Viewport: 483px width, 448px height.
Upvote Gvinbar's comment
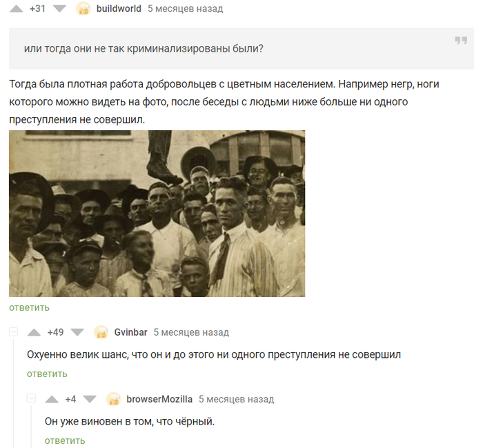pos(34,332)
